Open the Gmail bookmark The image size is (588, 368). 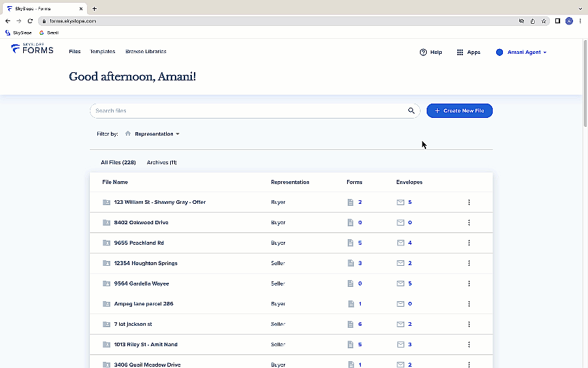coord(49,33)
